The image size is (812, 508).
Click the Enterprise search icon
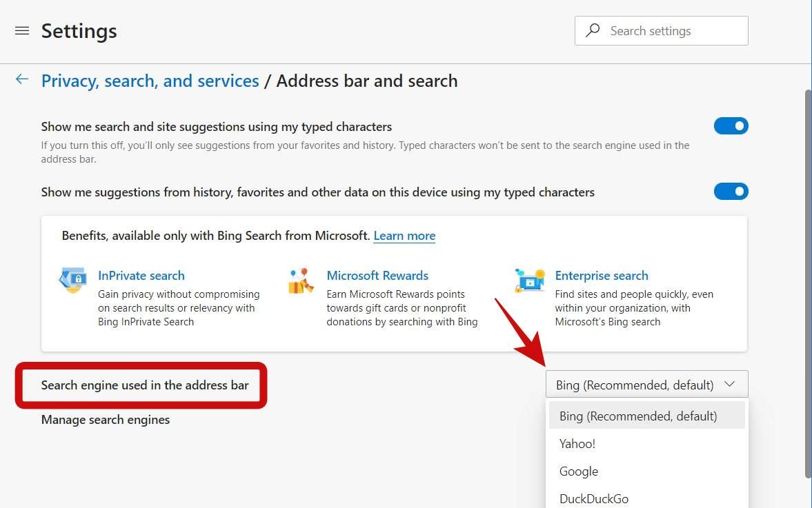point(530,281)
